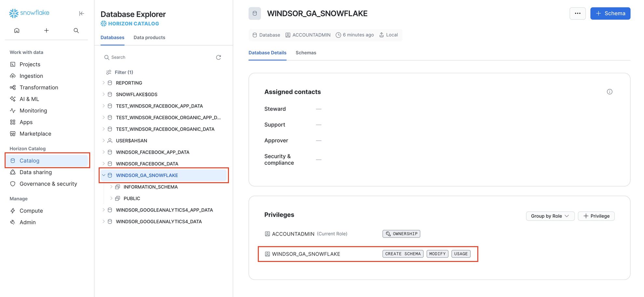Screen dimensions: 644x297
Task: Expand the INFORMATION_SCHEMA schema node
Action: coord(111,187)
